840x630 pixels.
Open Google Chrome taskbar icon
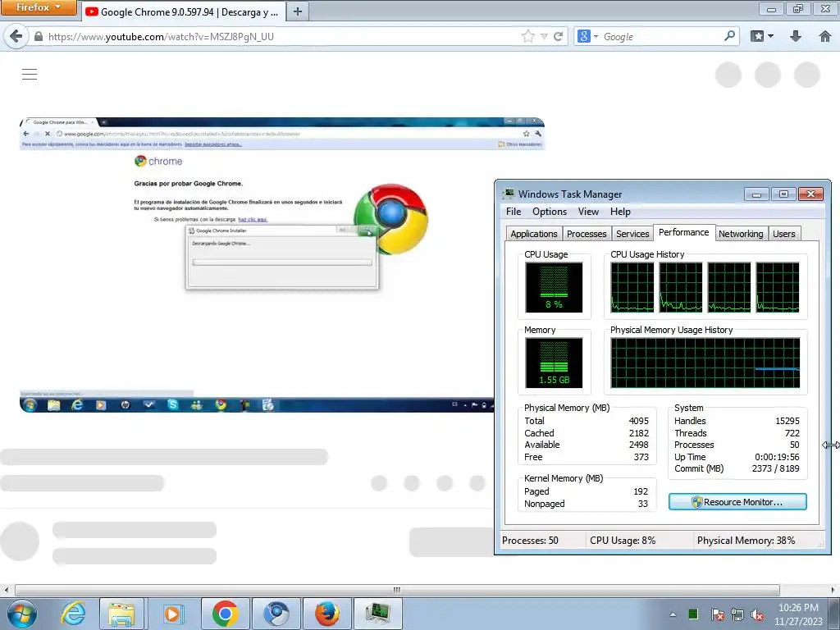click(225, 614)
